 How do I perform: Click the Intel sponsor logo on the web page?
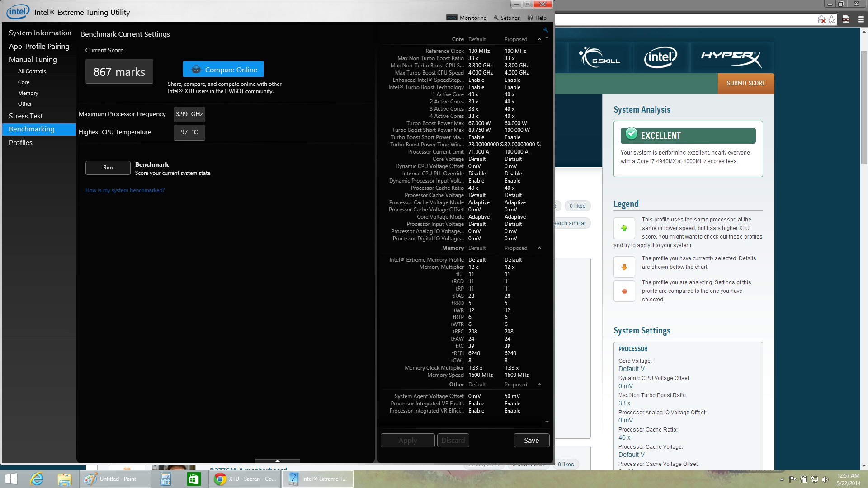[660, 57]
